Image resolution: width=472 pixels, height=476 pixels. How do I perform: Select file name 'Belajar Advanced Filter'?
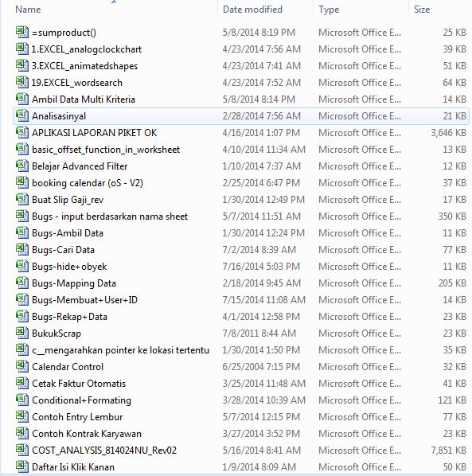point(80,166)
